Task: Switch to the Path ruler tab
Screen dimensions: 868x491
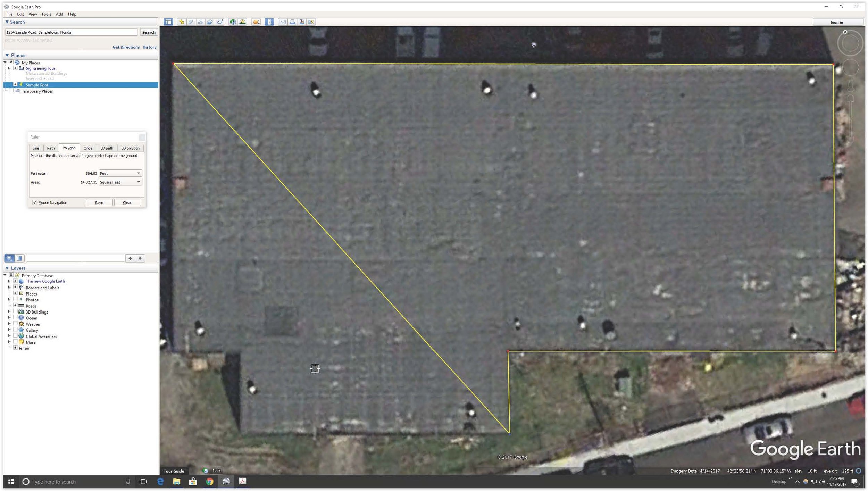Action: click(x=51, y=148)
